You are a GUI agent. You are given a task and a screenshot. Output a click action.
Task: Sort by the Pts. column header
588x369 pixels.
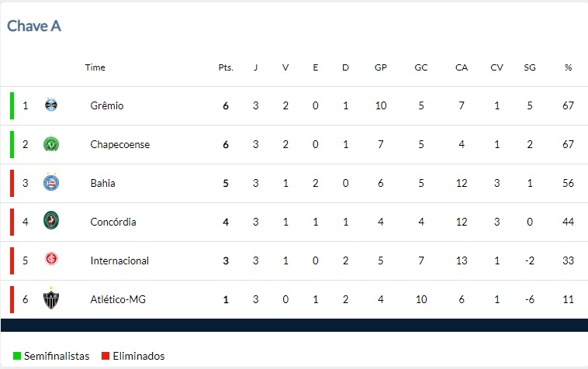tap(226, 67)
